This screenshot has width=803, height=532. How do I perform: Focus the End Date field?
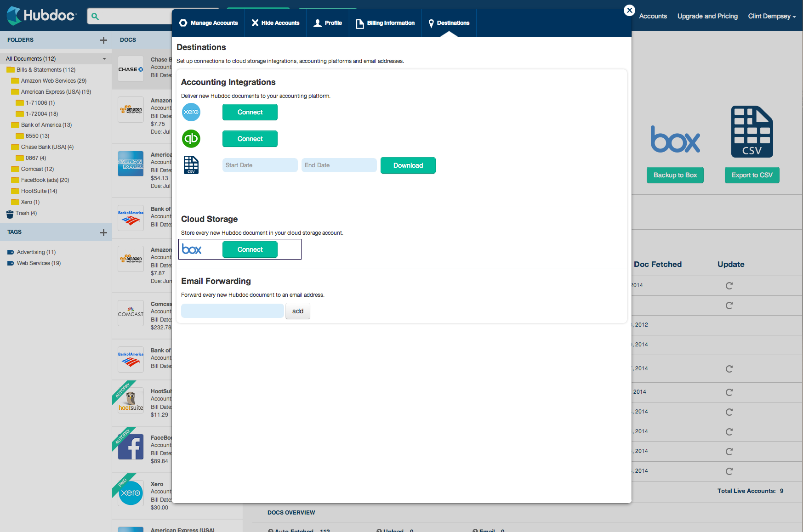pos(339,165)
